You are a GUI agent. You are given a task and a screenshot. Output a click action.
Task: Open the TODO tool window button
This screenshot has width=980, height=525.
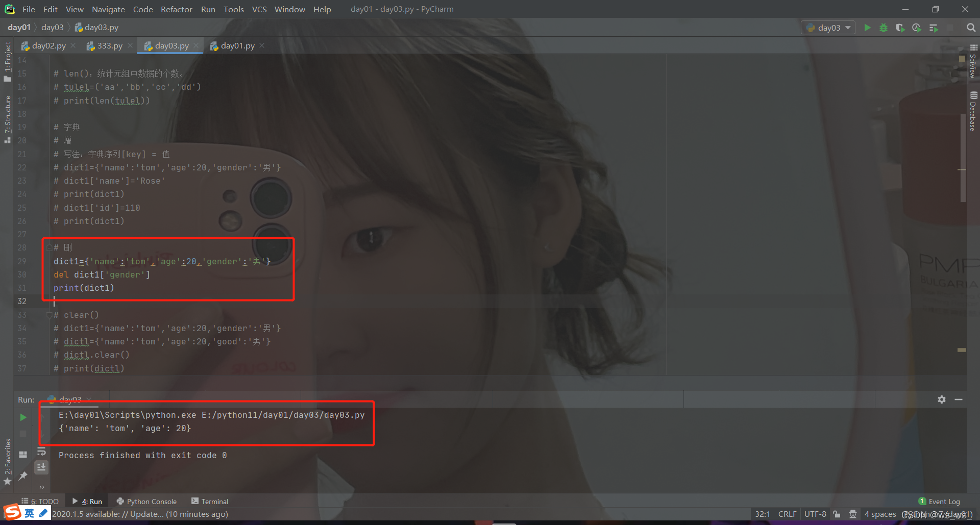coord(40,502)
